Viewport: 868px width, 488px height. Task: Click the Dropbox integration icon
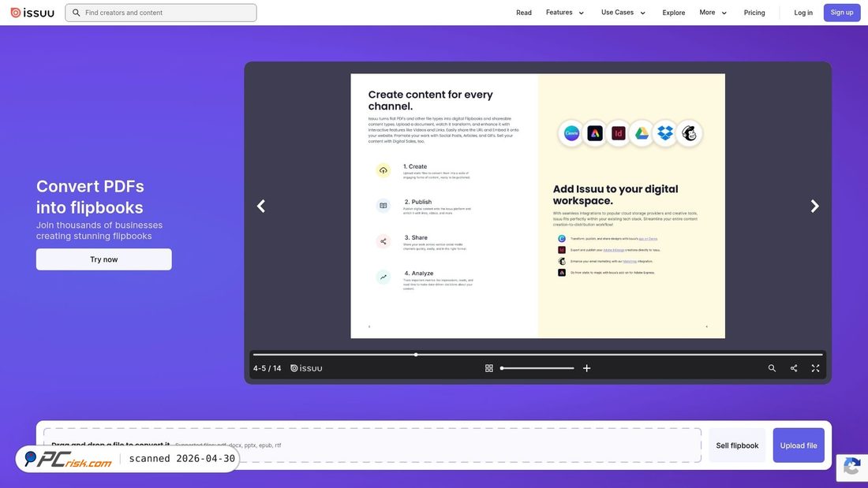pos(665,133)
